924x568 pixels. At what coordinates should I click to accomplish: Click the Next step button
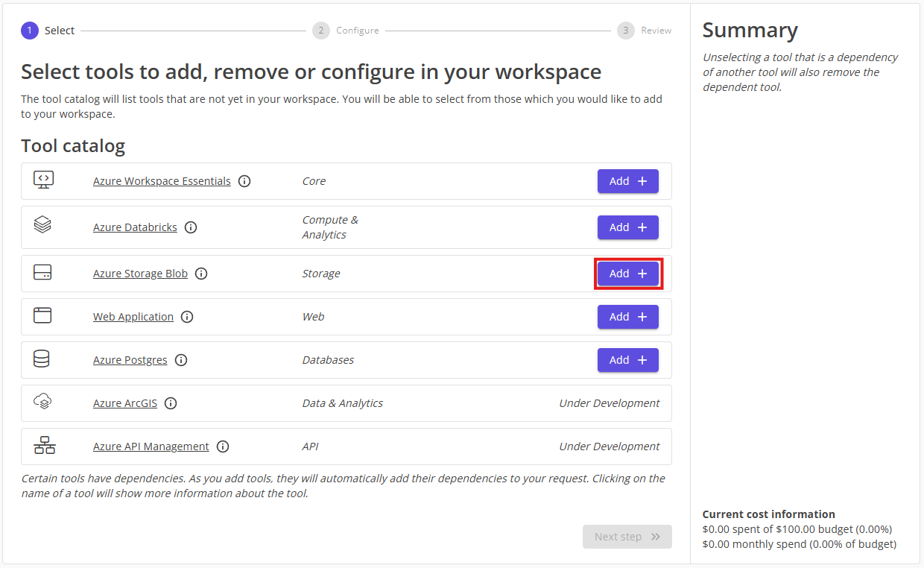tap(627, 536)
